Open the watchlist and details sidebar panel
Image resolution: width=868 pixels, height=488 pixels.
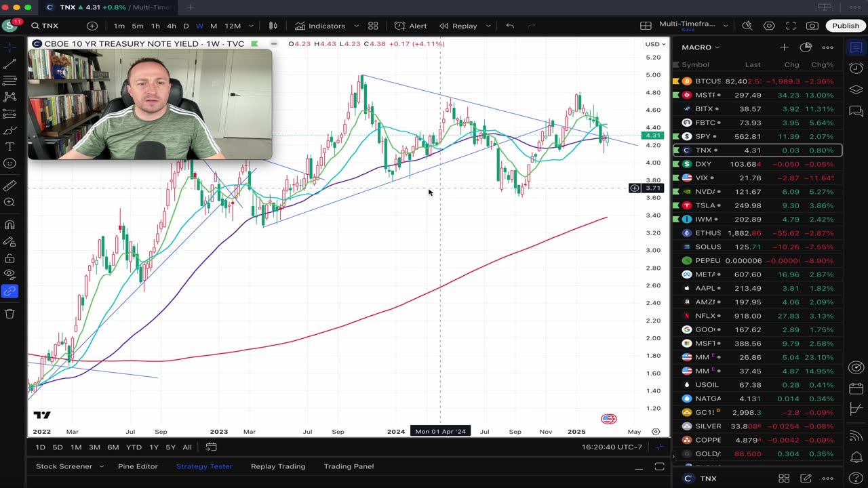coord(856,47)
